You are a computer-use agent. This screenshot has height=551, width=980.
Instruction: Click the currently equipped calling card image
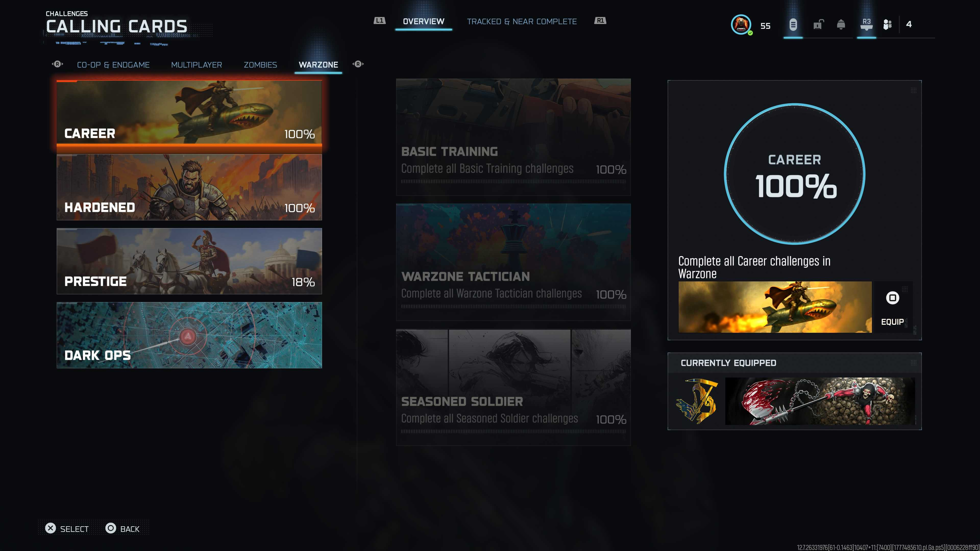click(820, 401)
